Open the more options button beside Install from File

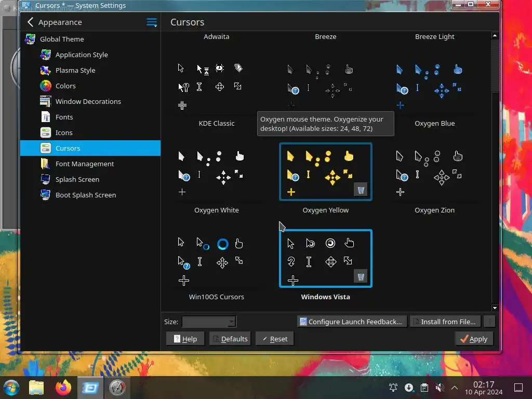pos(489,321)
